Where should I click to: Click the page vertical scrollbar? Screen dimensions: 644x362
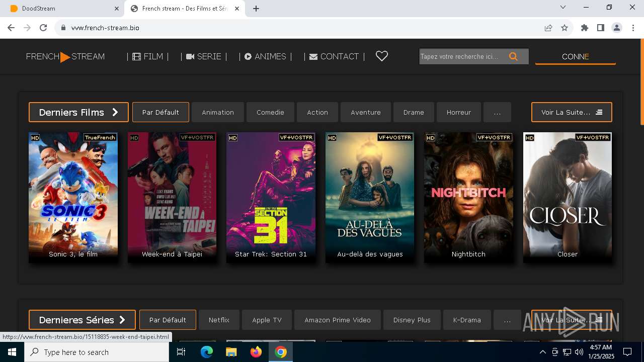pyautogui.click(x=641, y=83)
